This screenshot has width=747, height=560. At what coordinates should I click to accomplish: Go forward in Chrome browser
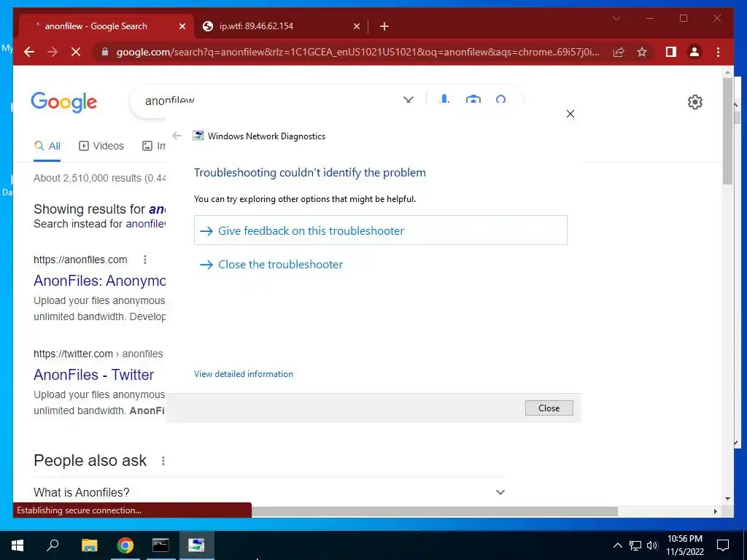pos(53,52)
